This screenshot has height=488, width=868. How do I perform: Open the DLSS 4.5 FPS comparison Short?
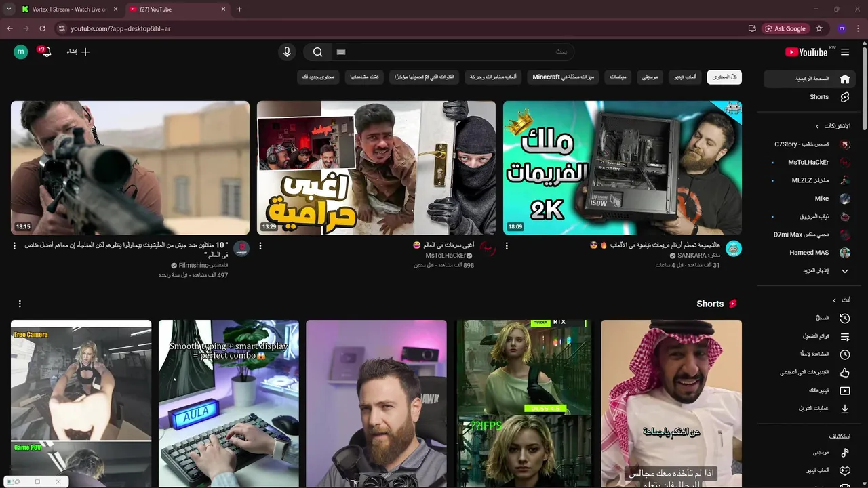pyautogui.click(x=524, y=404)
